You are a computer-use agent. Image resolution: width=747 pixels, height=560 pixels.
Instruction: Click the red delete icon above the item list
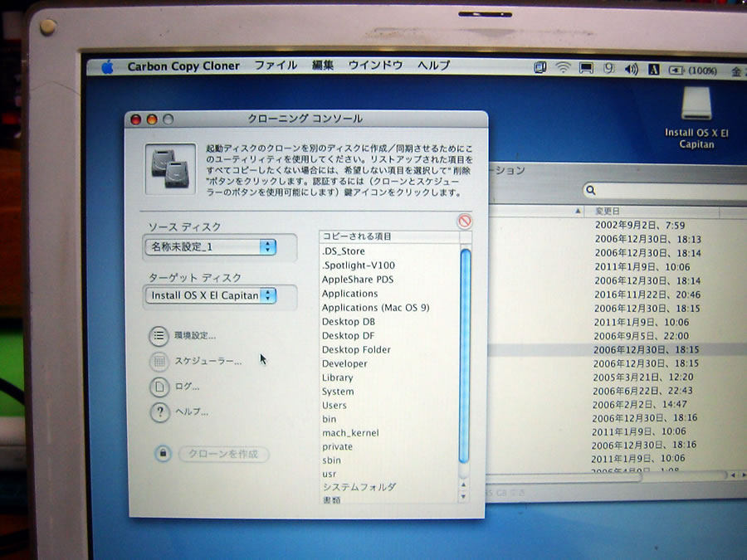(465, 221)
